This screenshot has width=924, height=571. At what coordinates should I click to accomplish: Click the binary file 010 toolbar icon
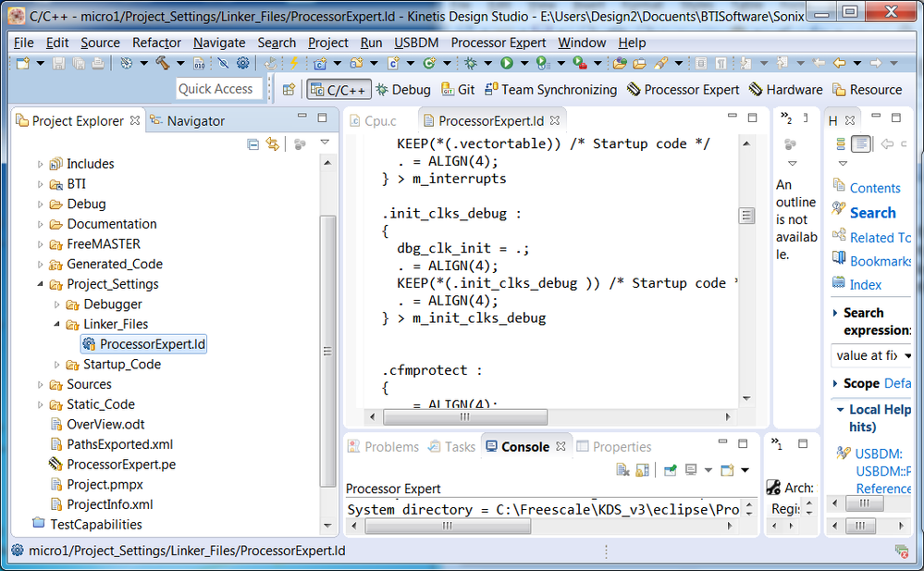[x=199, y=63]
